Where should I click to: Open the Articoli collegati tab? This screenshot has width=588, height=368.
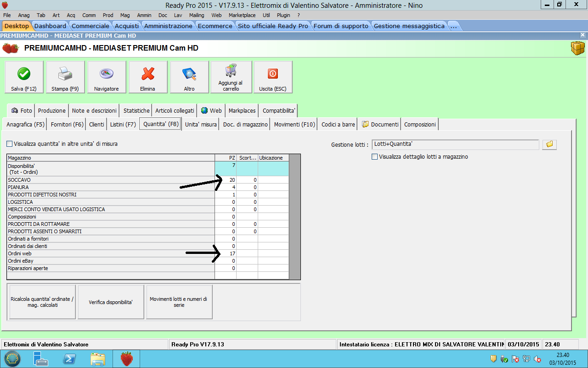pyautogui.click(x=175, y=111)
